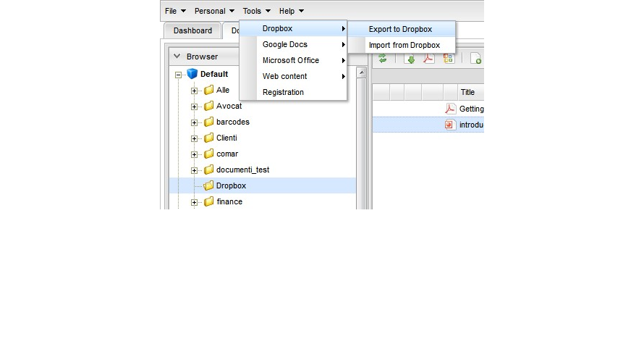644x363 pixels.
Task: Select the Avocat folder name
Action: [229, 106]
